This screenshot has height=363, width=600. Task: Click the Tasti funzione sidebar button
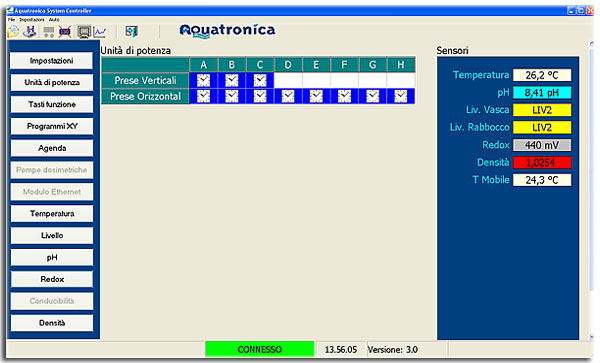click(52, 104)
